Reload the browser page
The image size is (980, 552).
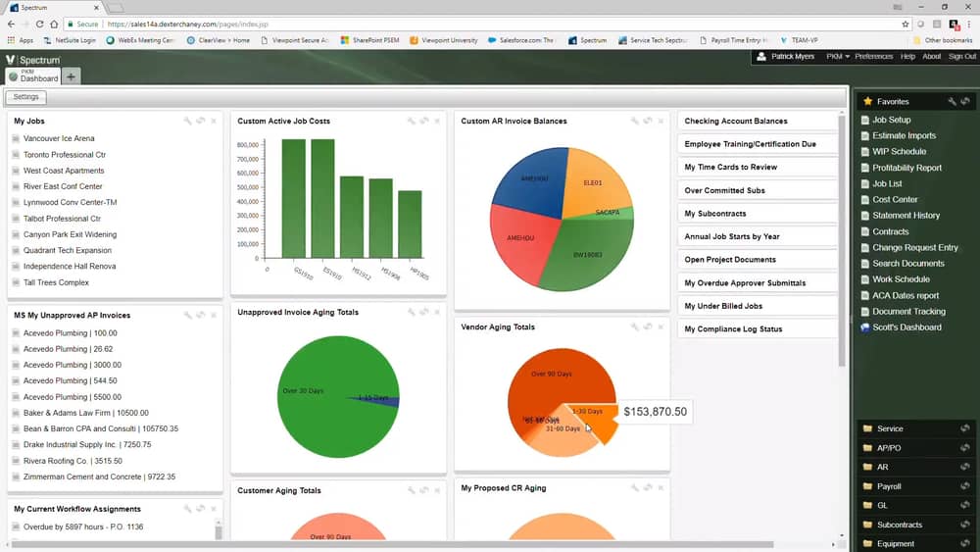(x=39, y=24)
